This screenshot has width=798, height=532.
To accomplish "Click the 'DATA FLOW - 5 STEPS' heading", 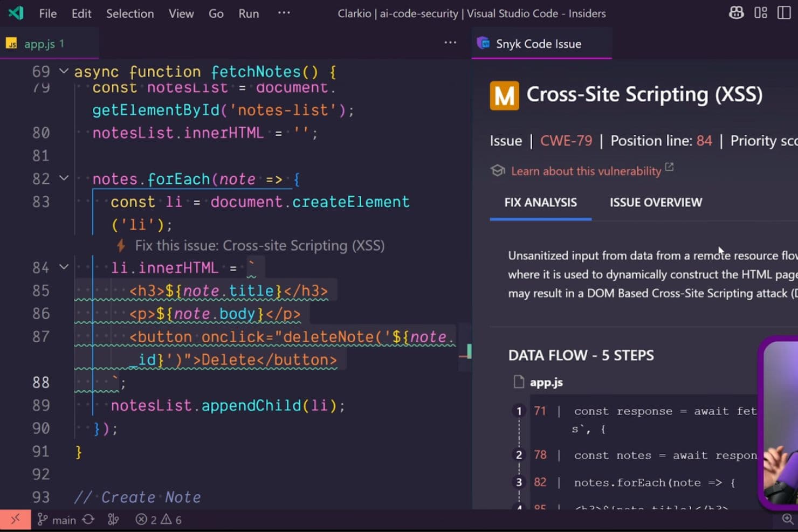I will click(x=581, y=355).
